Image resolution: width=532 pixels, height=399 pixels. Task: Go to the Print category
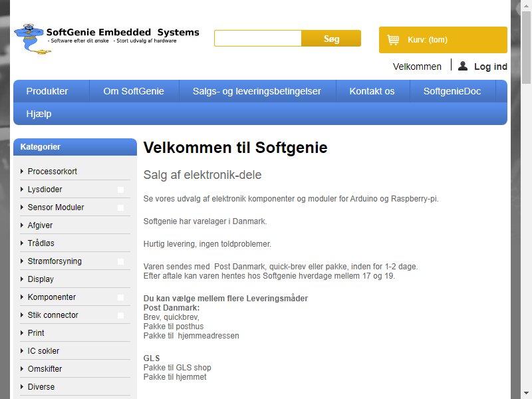[36, 333]
